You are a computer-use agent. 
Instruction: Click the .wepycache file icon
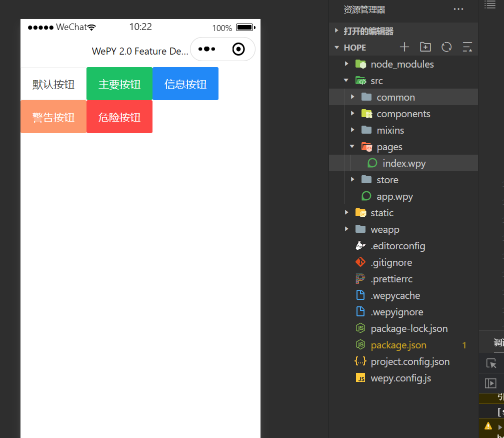point(360,295)
